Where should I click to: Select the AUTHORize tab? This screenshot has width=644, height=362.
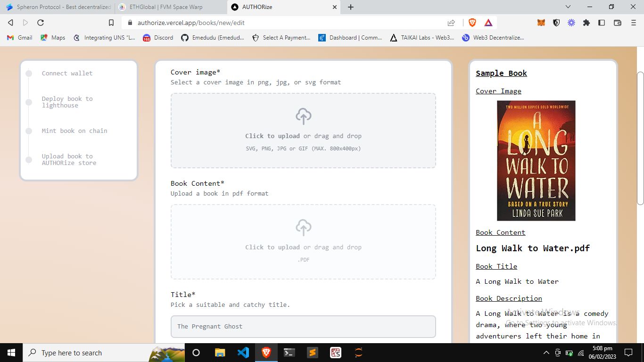pos(283,7)
